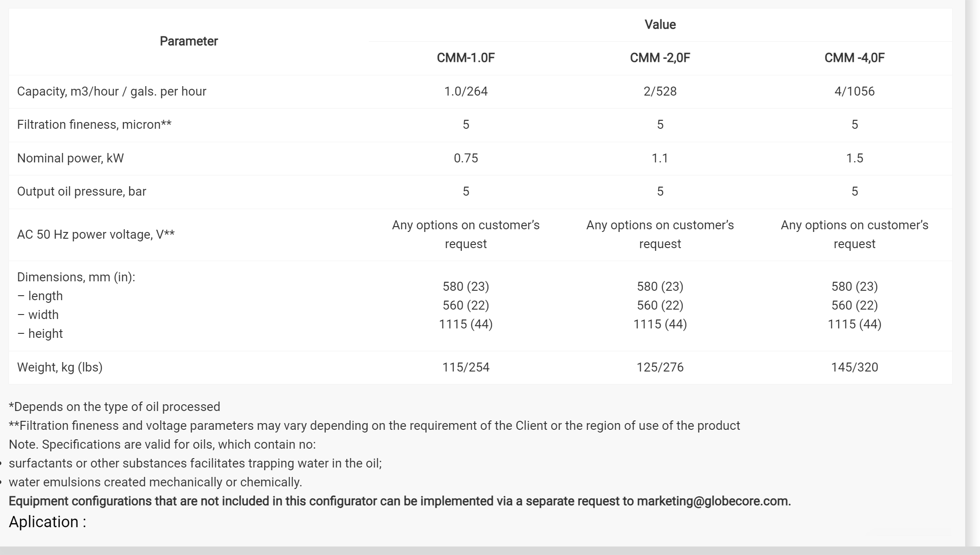Image resolution: width=980 pixels, height=555 pixels.
Task: Click the Aplication heading
Action: pyautogui.click(x=47, y=522)
